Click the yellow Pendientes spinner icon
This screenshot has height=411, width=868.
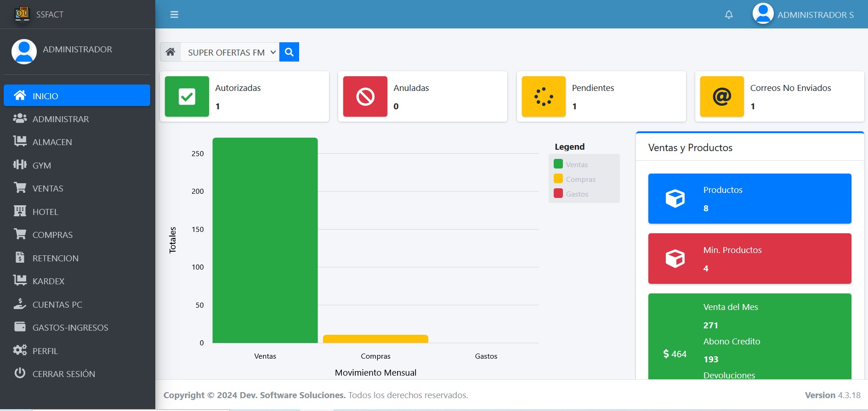[x=544, y=96]
